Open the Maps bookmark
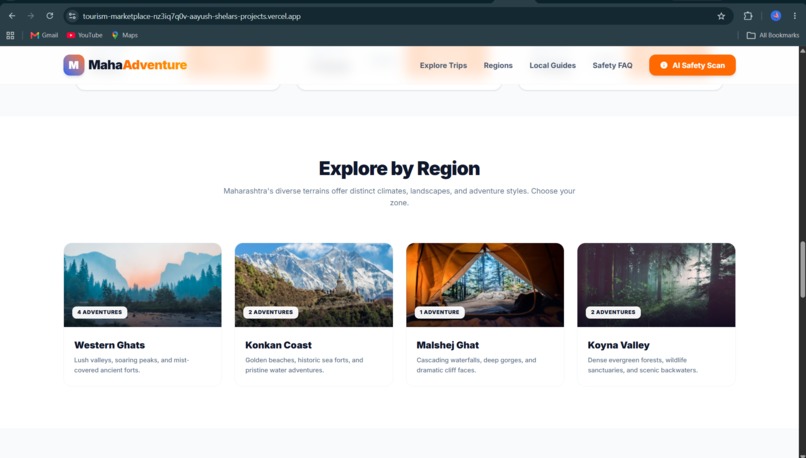Image resolution: width=806 pixels, height=458 pixels. tap(125, 35)
